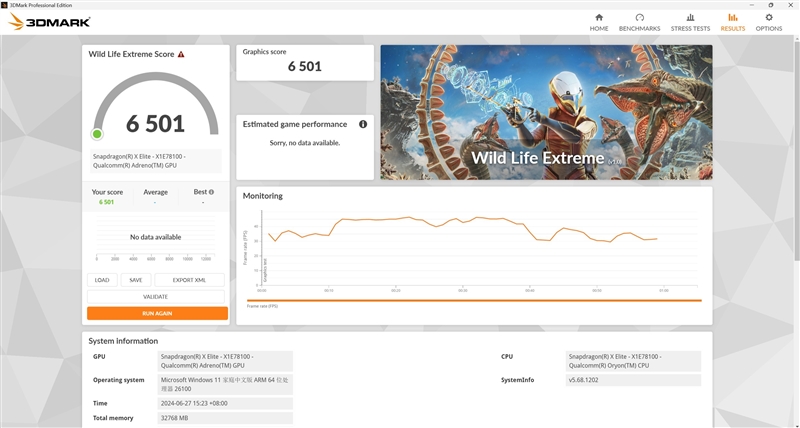800x428 pixels.
Task: Click the Monitoring section heading
Action: tap(262, 196)
